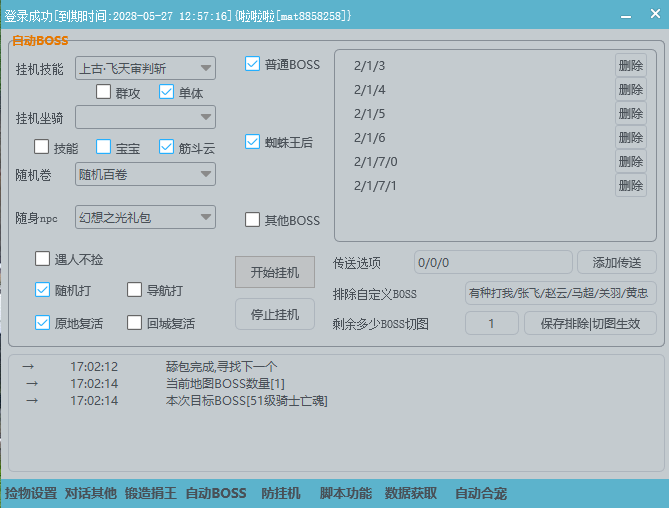669x508 pixels.
Task: Delete the 2/1/5 teleport entry
Action: click(630, 114)
